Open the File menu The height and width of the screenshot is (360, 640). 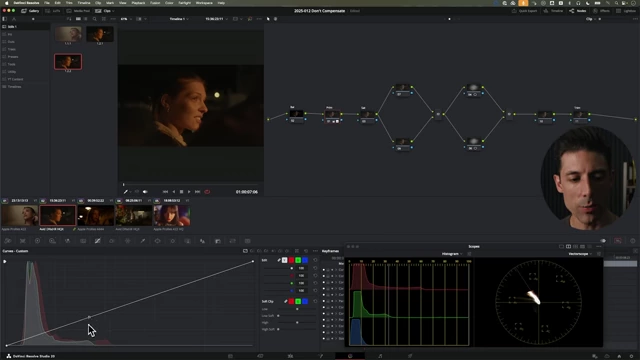(47, 3)
